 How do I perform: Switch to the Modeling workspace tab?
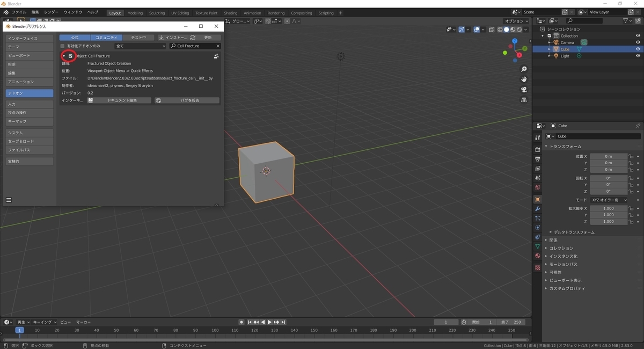(135, 13)
